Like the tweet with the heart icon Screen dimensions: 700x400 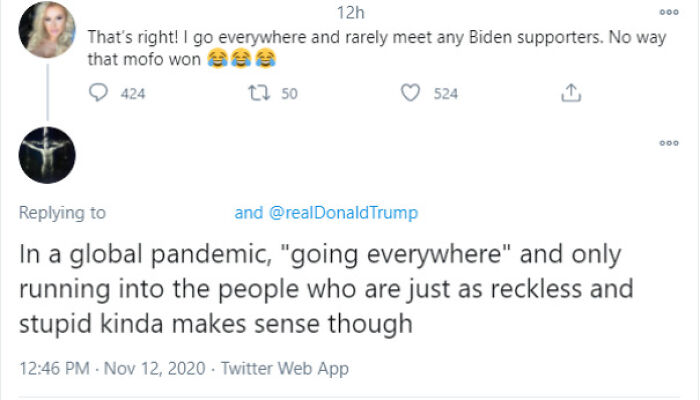tap(410, 93)
